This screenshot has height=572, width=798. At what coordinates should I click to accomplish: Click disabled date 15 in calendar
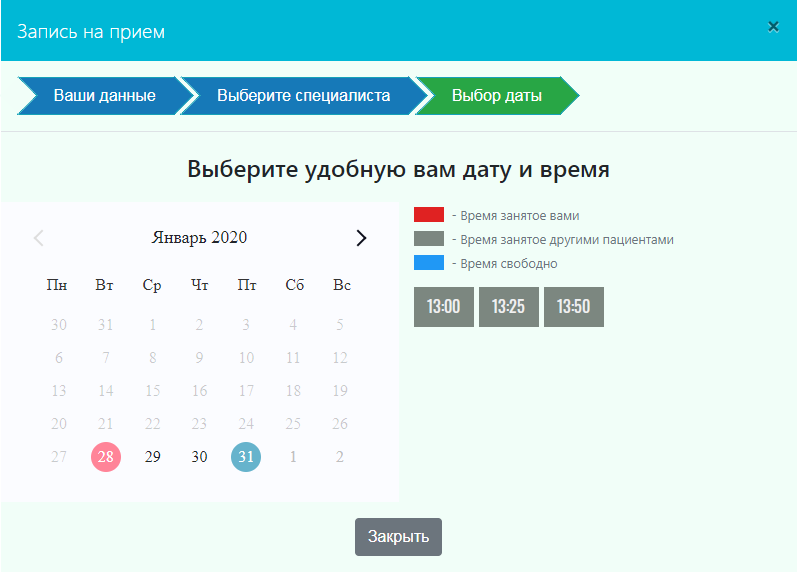click(152, 391)
